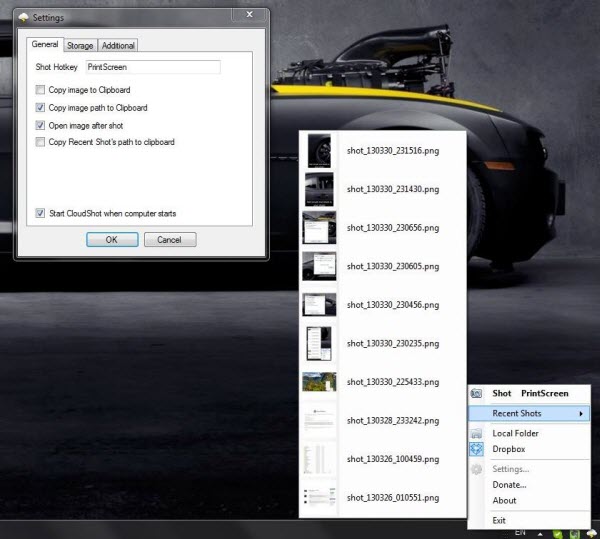Open thumbnail of shot_130330_225433.png
600x539 pixels.
tap(319, 381)
